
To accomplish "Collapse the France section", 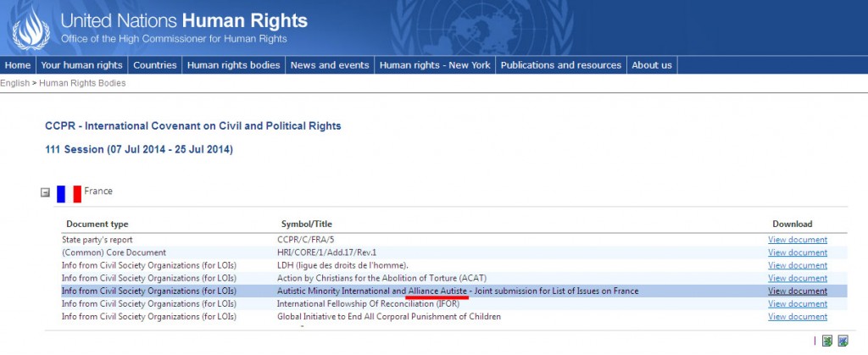I will pyautogui.click(x=46, y=193).
